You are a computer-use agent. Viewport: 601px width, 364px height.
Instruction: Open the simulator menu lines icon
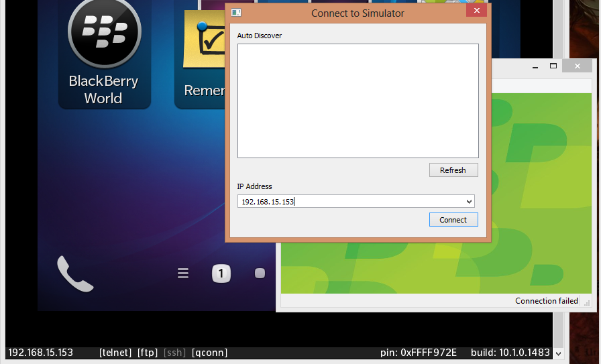pyautogui.click(x=183, y=274)
